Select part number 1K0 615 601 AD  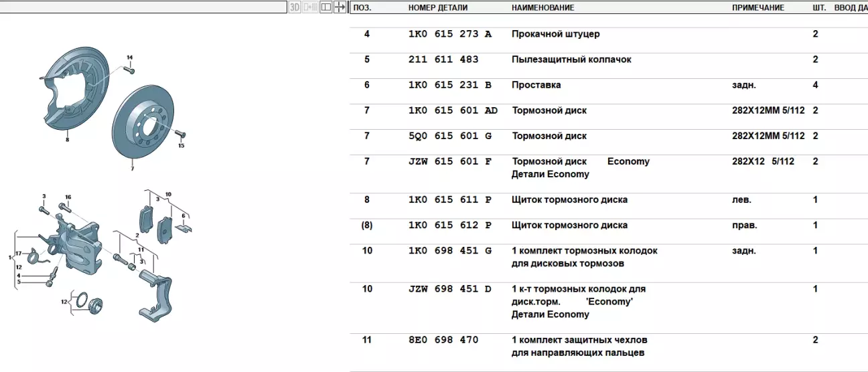pyautogui.click(x=453, y=110)
